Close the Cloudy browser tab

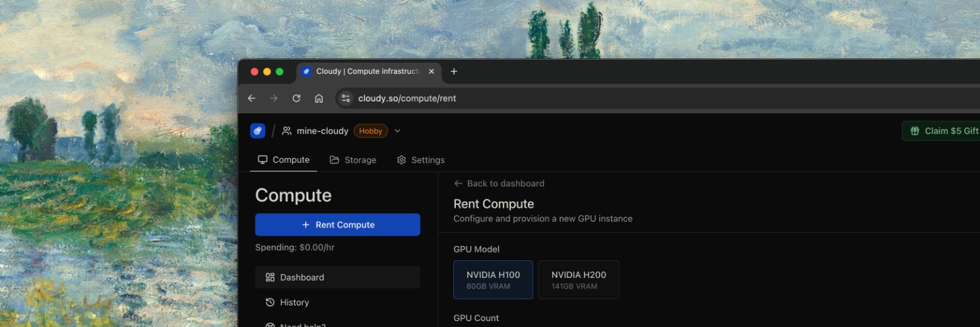coord(431,71)
